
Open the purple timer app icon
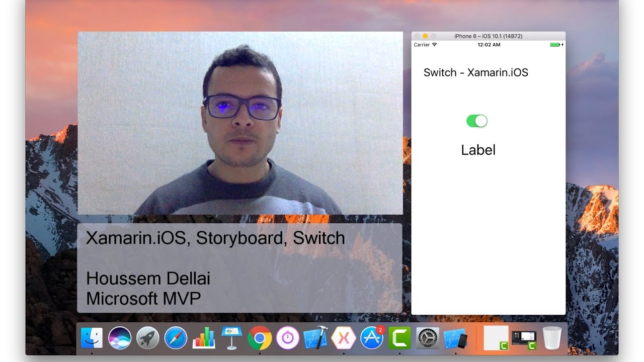coord(288,338)
